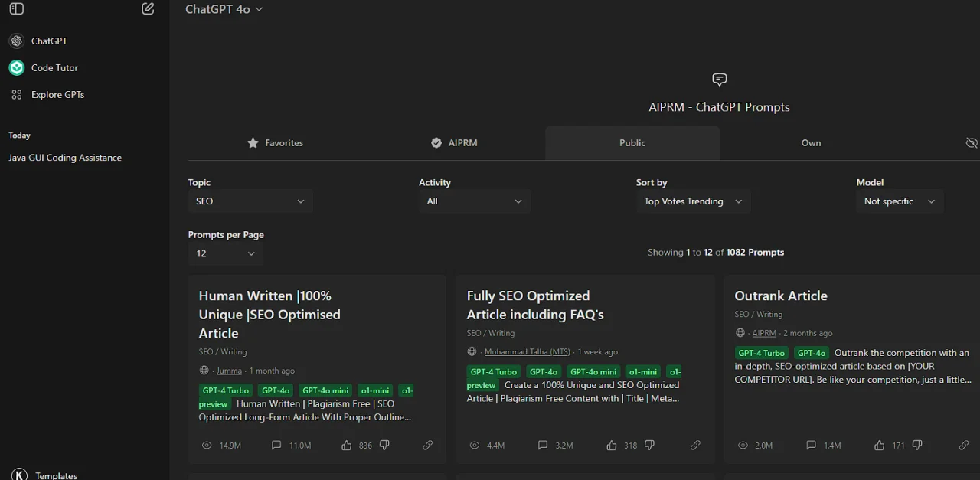Open Fully SEO Optimized Article prompt title
980x480 pixels.
[535, 305]
